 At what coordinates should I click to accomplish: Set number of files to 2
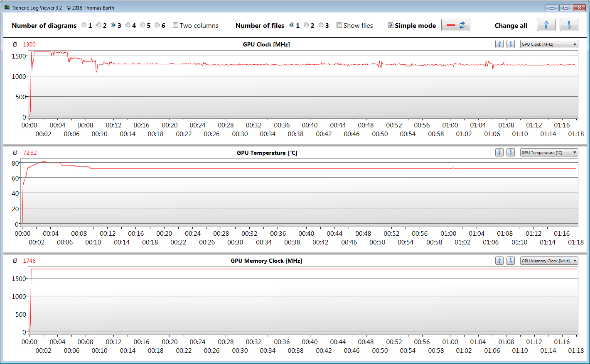pos(306,25)
